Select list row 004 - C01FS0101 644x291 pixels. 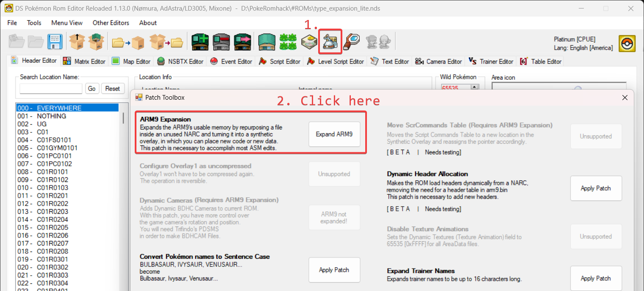(x=67, y=140)
